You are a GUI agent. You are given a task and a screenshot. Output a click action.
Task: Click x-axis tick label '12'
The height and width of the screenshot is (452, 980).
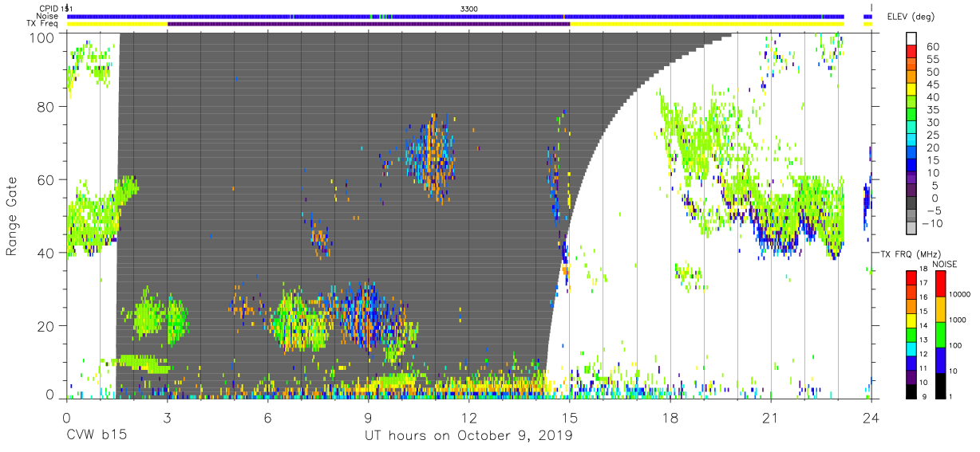[468, 418]
